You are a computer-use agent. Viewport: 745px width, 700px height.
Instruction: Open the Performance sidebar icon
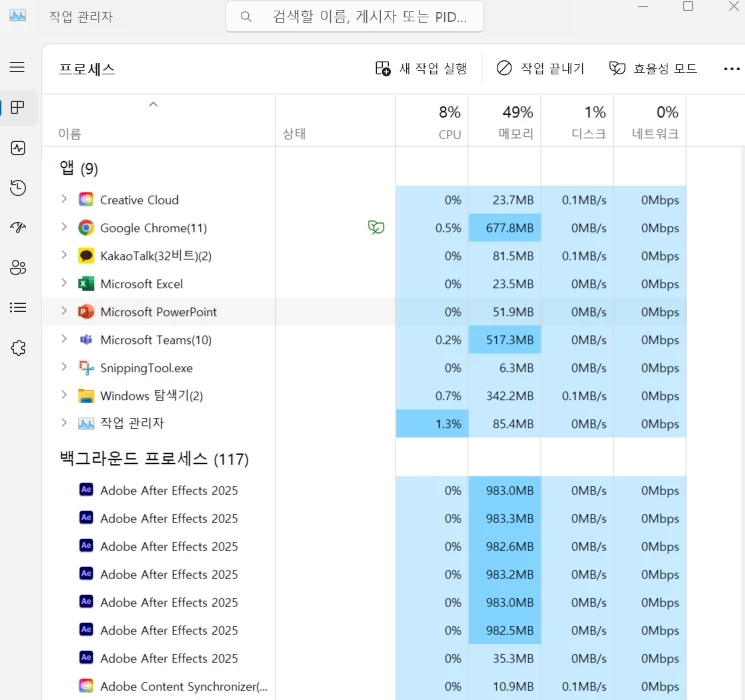click(18, 148)
